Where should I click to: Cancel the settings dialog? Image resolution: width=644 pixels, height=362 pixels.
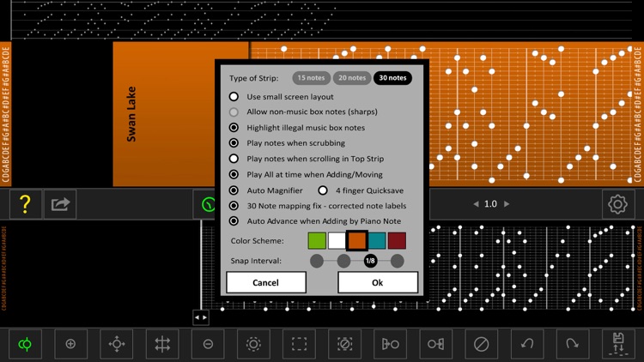coord(266,282)
